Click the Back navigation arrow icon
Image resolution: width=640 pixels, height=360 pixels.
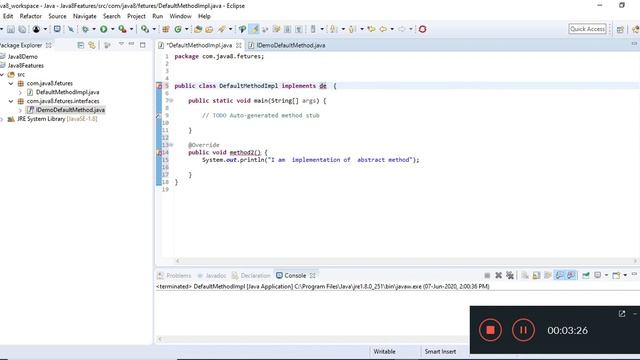point(383,29)
